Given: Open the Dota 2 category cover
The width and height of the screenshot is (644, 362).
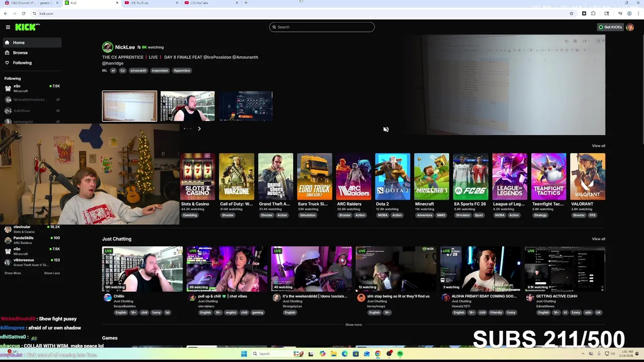Looking at the screenshot, I should pos(392,176).
